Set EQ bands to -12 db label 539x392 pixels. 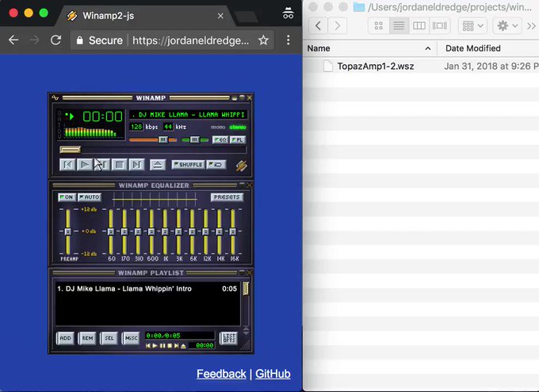pos(90,254)
